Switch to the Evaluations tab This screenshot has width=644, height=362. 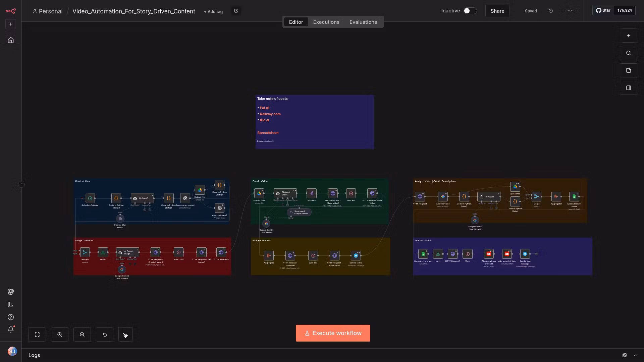click(x=363, y=22)
